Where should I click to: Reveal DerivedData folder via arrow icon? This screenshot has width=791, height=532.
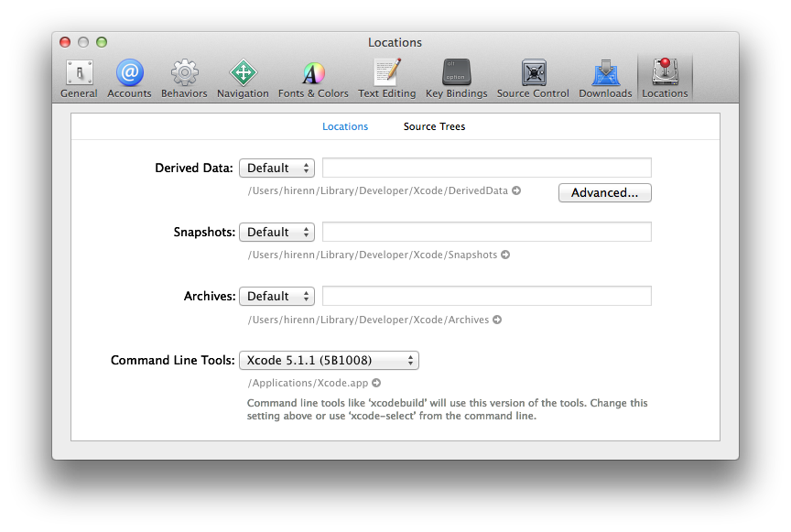[516, 190]
